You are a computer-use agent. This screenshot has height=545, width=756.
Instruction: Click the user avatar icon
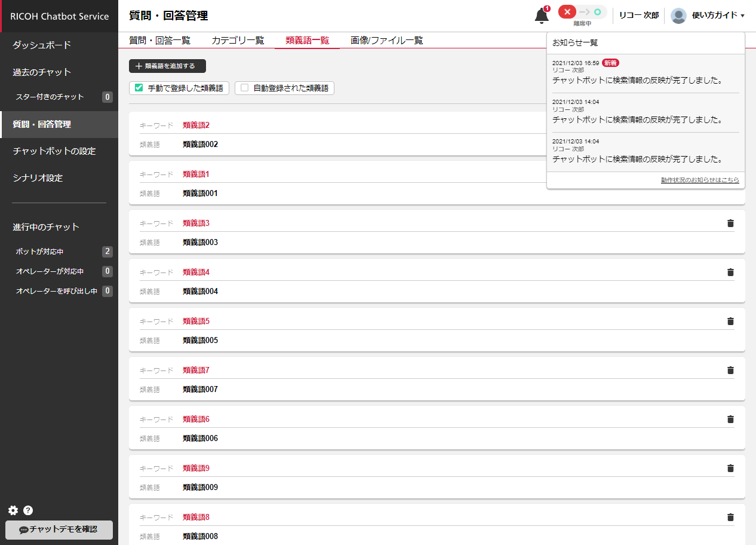(678, 16)
